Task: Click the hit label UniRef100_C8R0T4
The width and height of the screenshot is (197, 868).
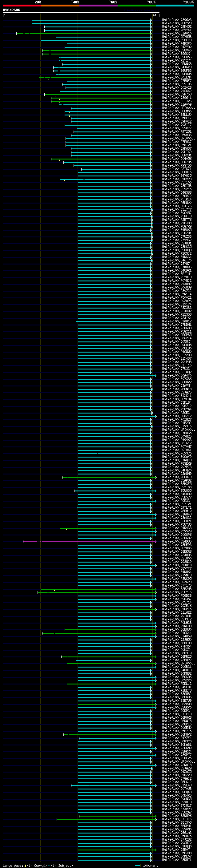Action: click(177, 850)
